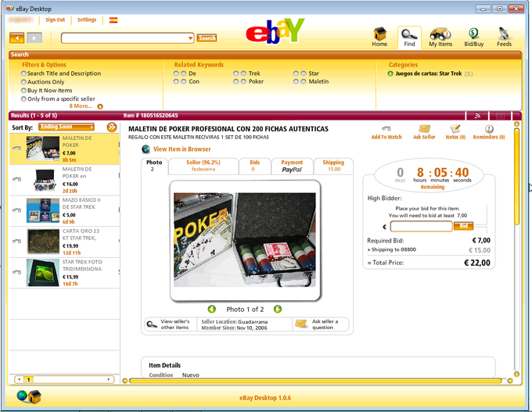
Task: Go back with the left arrow button
Action: pos(17,38)
